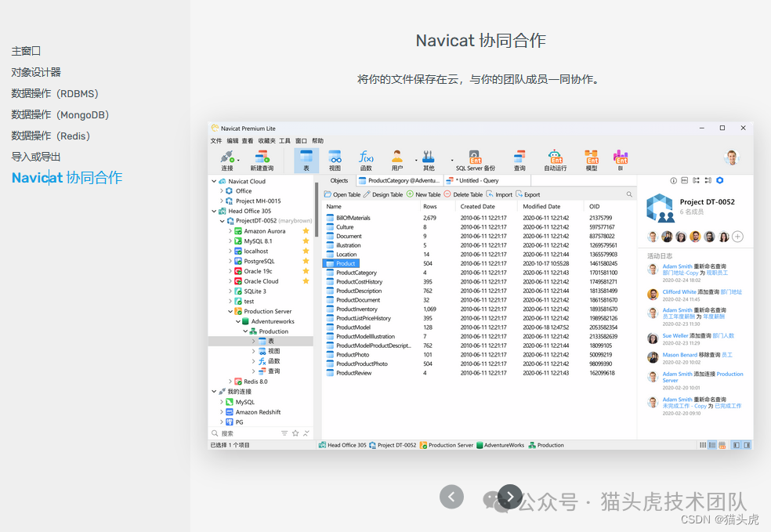Click the 其他 toolbar icon

pyautogui.click(x=429, y=161)
